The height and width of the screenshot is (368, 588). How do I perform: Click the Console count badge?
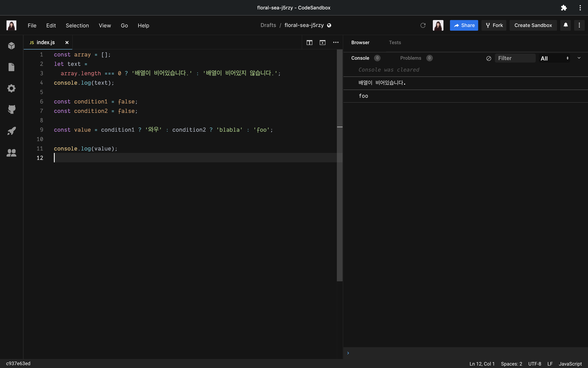pos(377,58)
